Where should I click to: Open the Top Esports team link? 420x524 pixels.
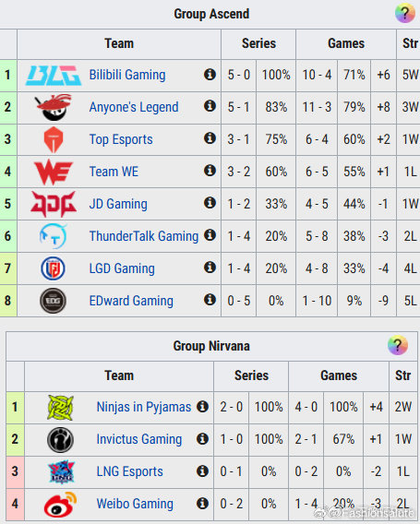[x=121, y=139]
